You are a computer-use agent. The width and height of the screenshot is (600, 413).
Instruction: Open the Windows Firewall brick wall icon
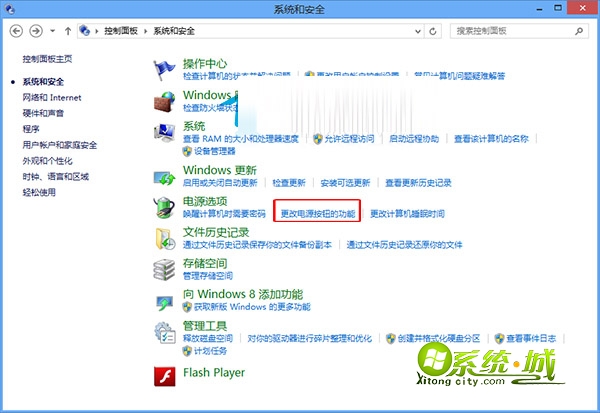(x=164, y=102)
